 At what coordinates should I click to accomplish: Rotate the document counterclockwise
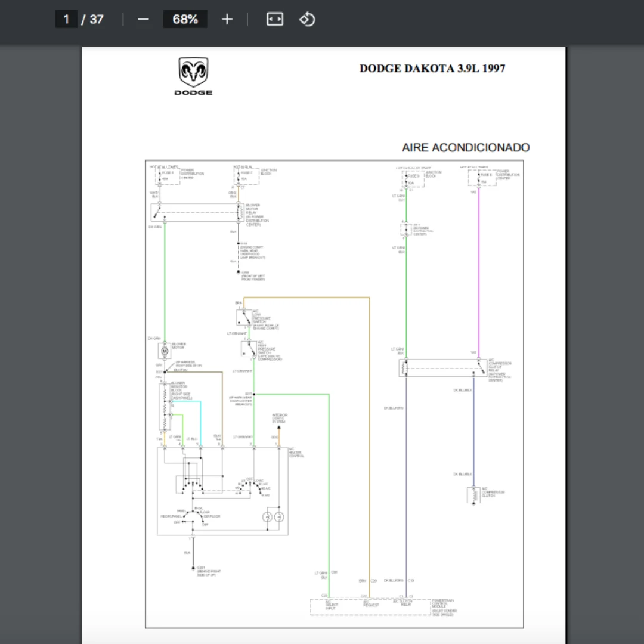click(x=307, y=19)
